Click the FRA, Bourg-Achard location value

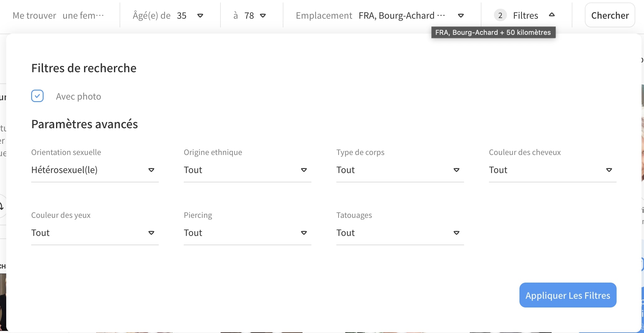tap(401, 16)
